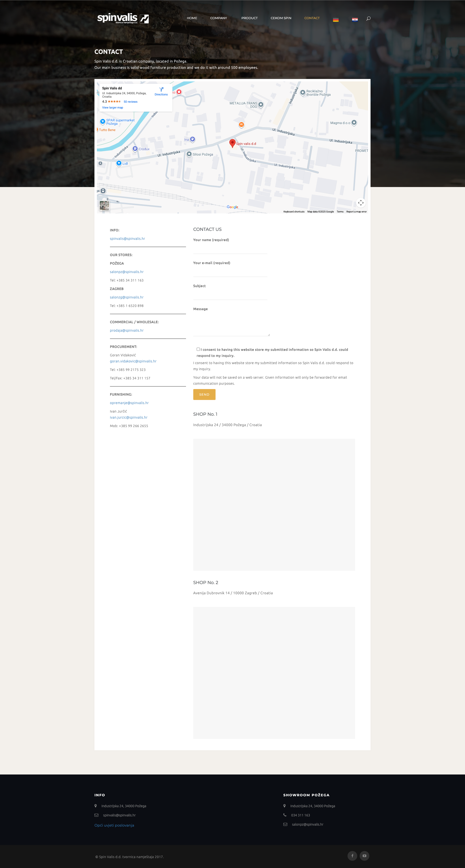Screen dimensions: 465x868
Task: Tick the consent checkbox in contact form
Action: point(198,349)
